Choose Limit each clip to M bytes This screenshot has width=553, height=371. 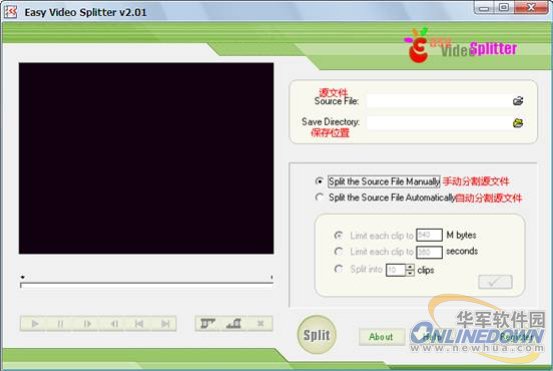pos(338,235)
